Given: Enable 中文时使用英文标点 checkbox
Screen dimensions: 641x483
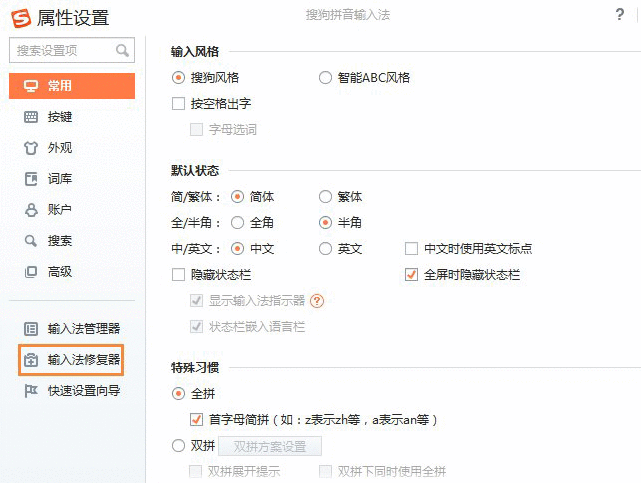Looking at the screenshot, I should click(x=411, y=249).
